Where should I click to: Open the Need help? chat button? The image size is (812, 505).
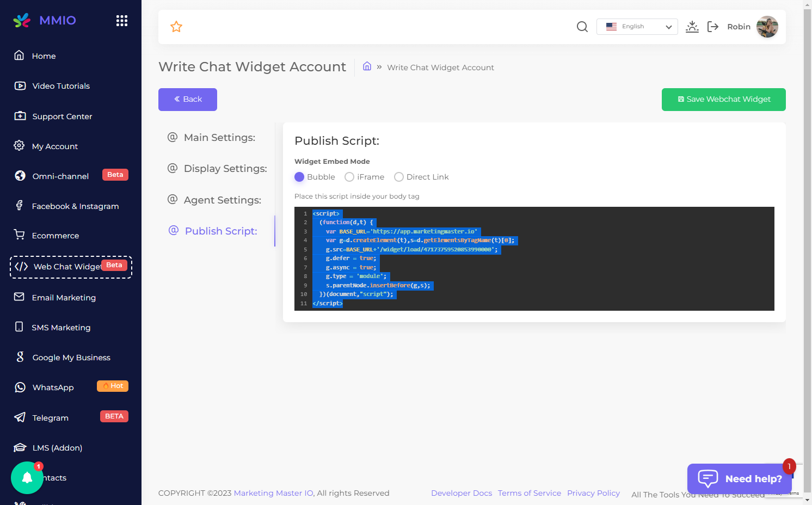pyautogui.click(x=740, y=479)
